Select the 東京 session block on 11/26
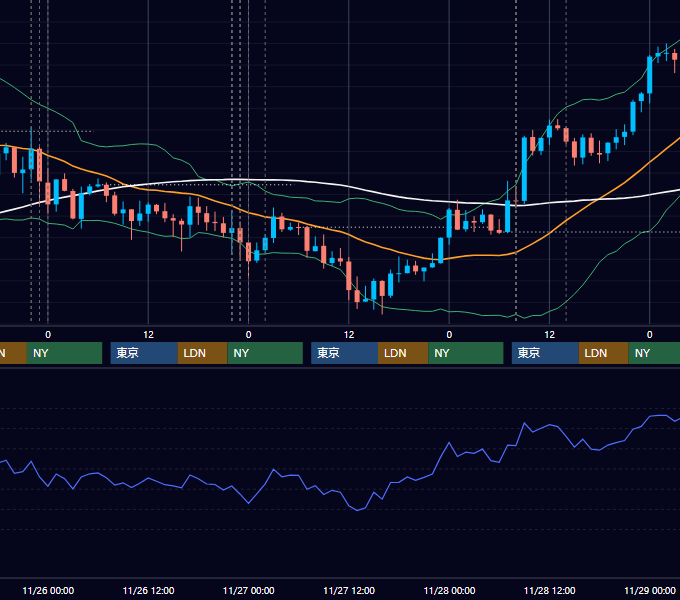Screen dimensions: 680x600 point(144,353)
